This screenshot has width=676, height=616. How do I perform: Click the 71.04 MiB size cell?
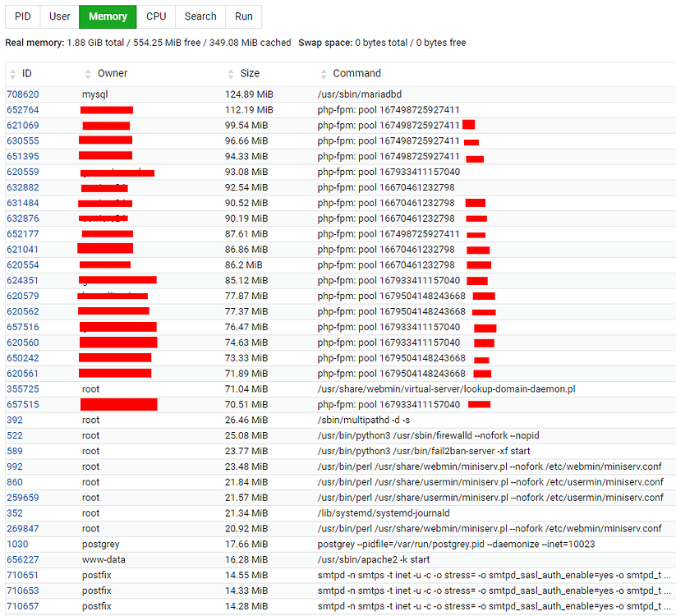(x=246, y=389)
